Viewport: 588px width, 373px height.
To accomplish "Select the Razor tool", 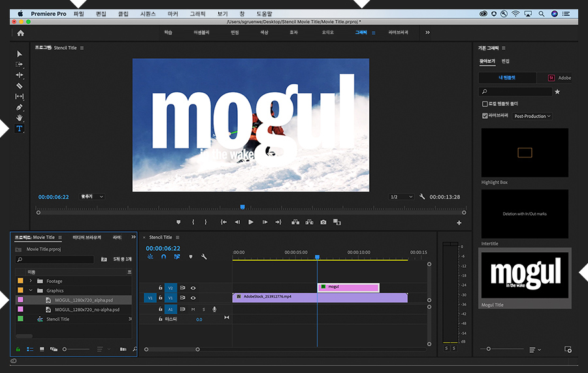I will [x=20, y=86].
